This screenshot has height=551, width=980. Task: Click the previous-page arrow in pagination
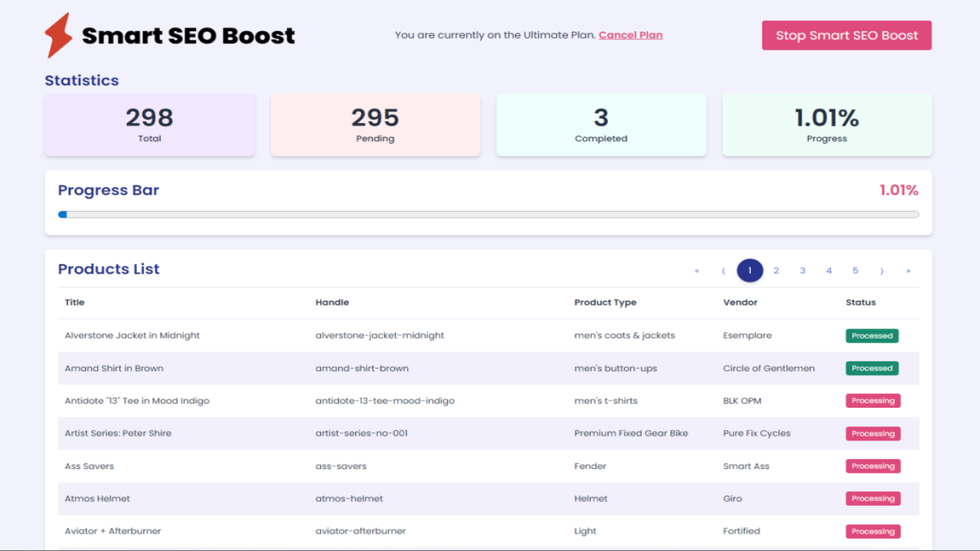click(723, 270)
